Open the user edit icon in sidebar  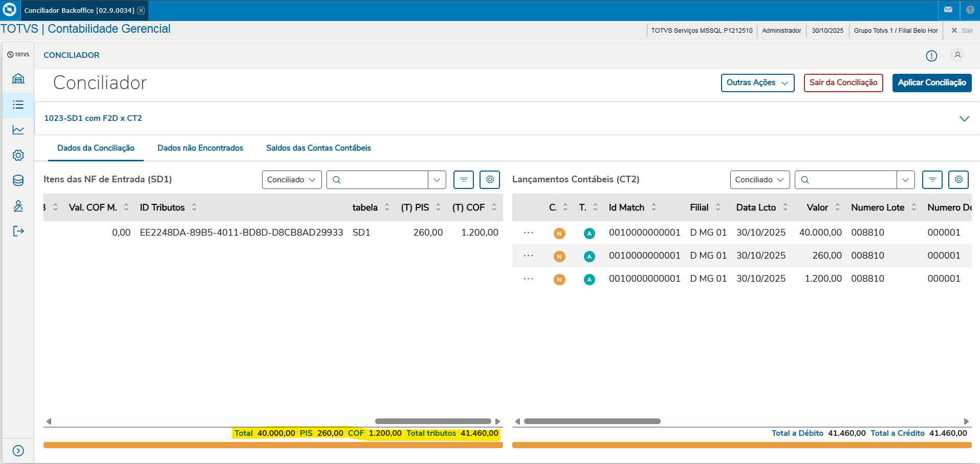18,206
